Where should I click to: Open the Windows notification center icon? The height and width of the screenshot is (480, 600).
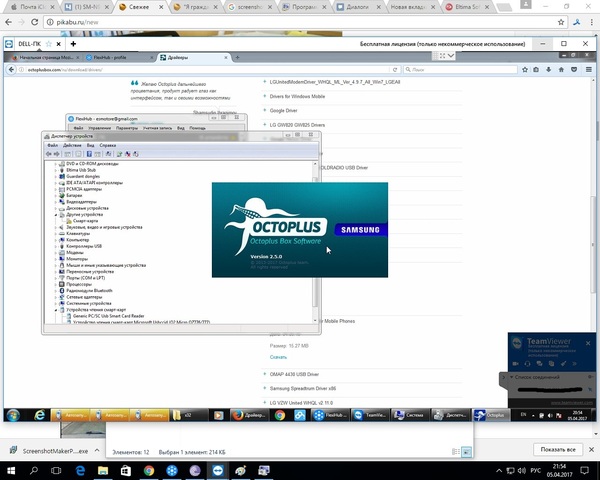(x=584, y=470)
